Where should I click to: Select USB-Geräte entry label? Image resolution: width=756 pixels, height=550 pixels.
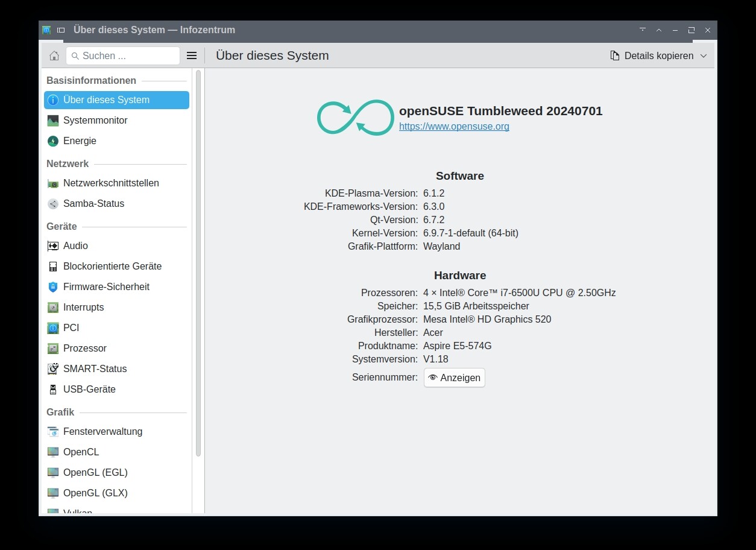[89, 390]
